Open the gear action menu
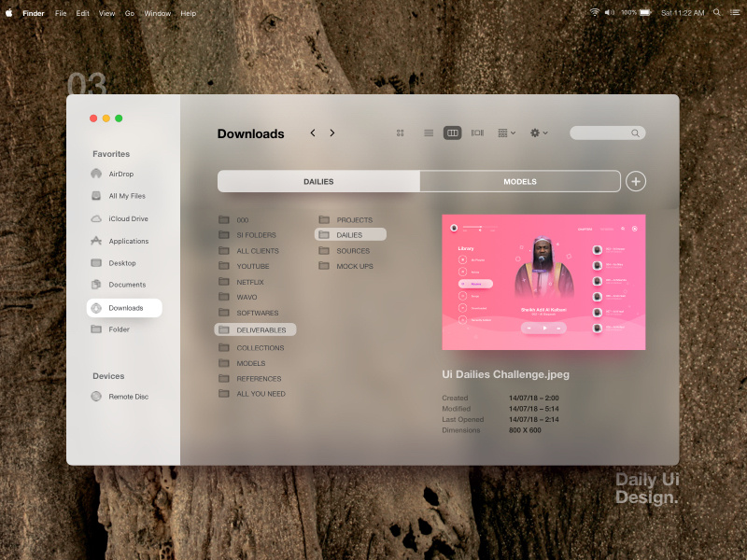 click(539, 133)
